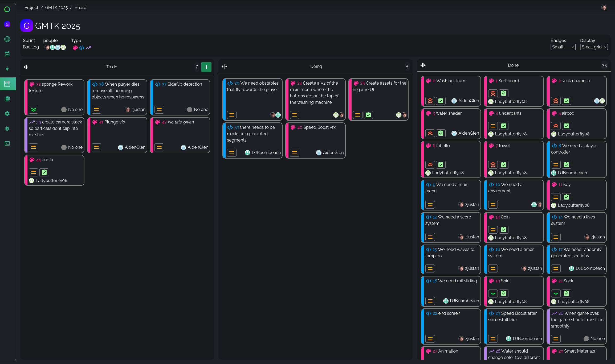This screenshot has width=615, height=364.
Task: Toggle the trend-line type filter icon
Action: click(x=88, y=48)
